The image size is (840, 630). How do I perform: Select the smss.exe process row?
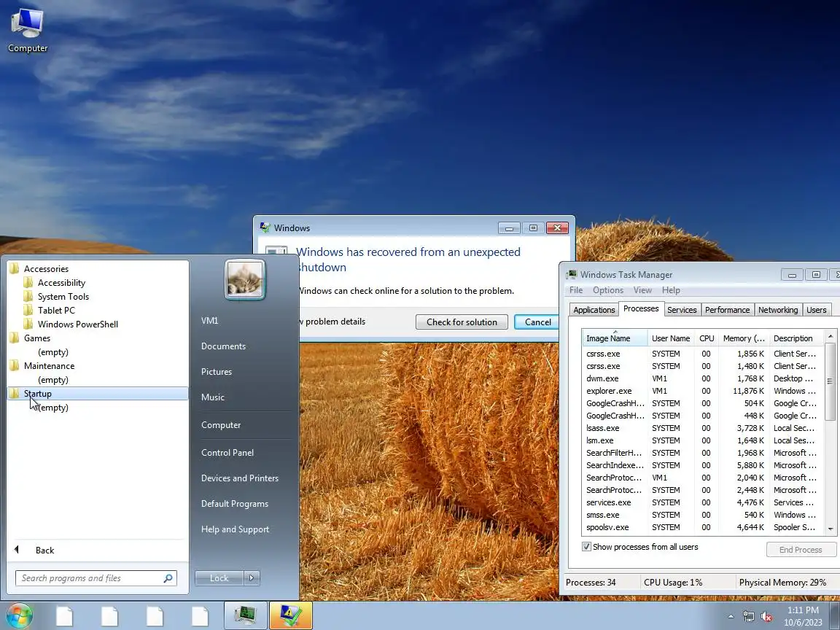click(x=702, y=515)
